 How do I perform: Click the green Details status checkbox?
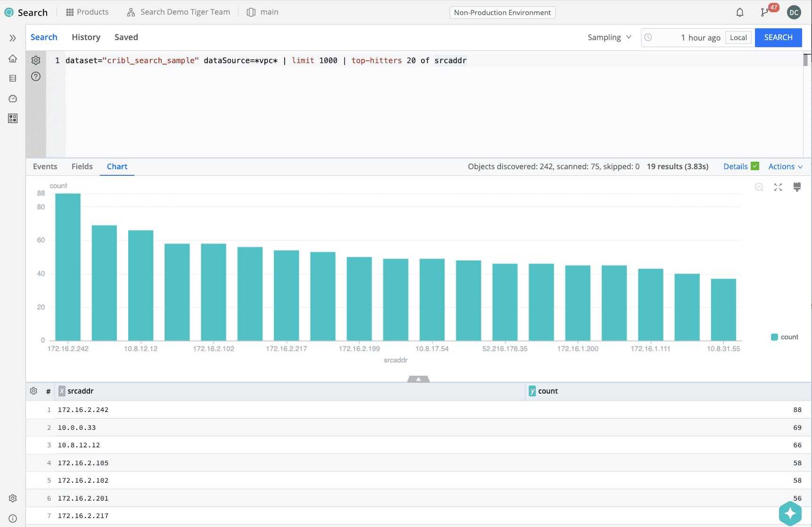pyautogui.click(x=755, y=166)
